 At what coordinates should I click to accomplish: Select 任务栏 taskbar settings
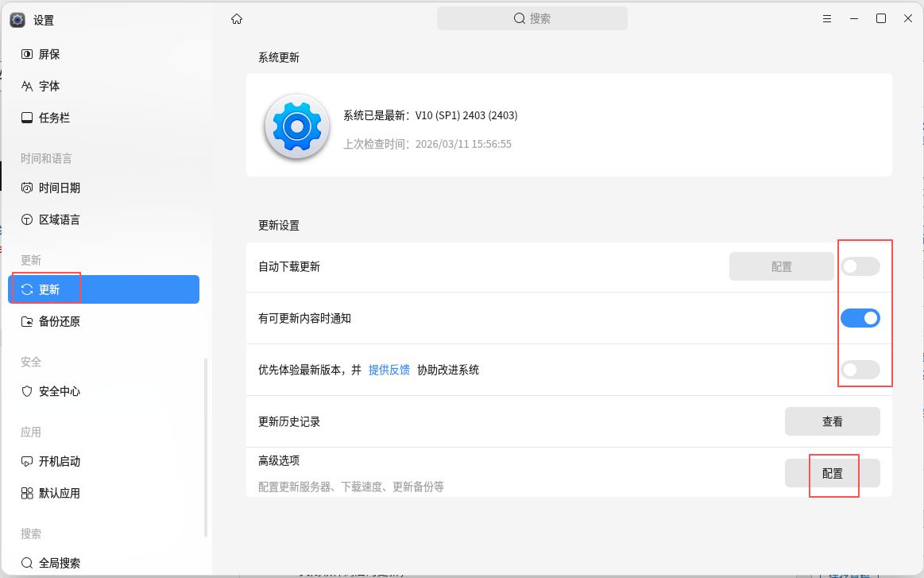click(54, 118)
